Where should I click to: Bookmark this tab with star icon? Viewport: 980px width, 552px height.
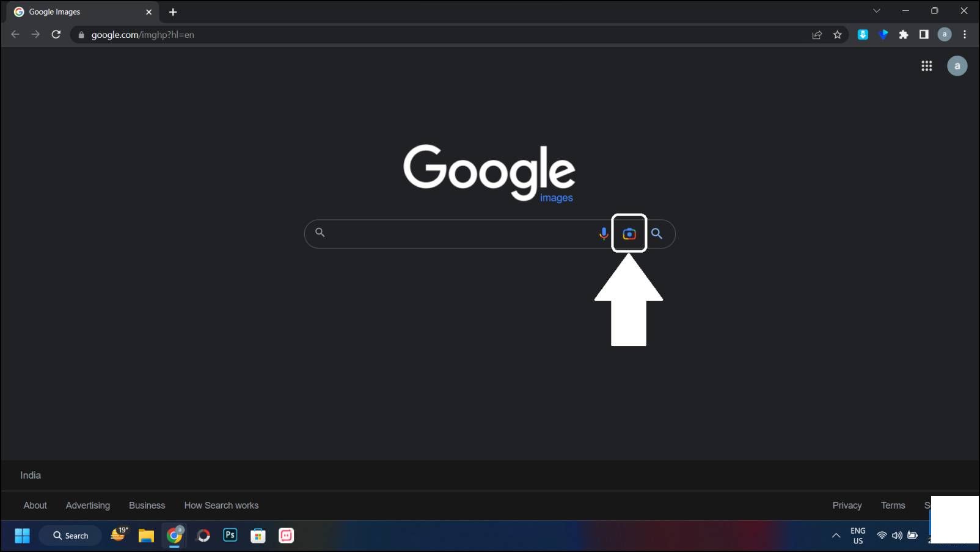838,35
